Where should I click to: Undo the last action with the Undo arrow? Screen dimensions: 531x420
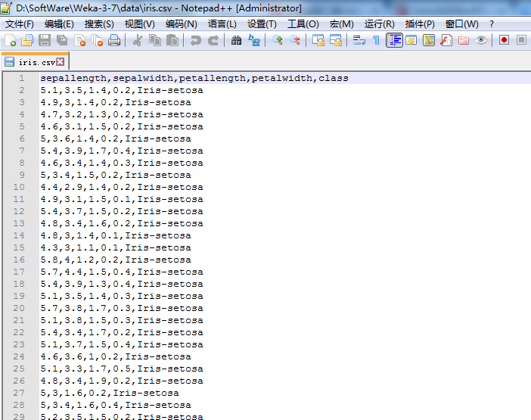click(195, 40)
